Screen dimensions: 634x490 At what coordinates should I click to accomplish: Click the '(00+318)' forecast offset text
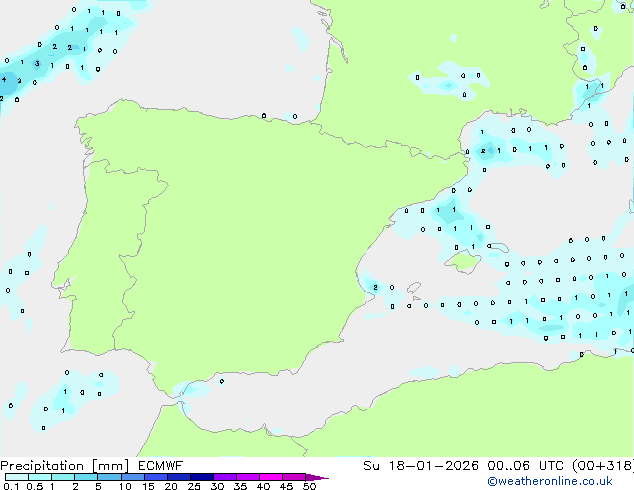pos(603,466)
